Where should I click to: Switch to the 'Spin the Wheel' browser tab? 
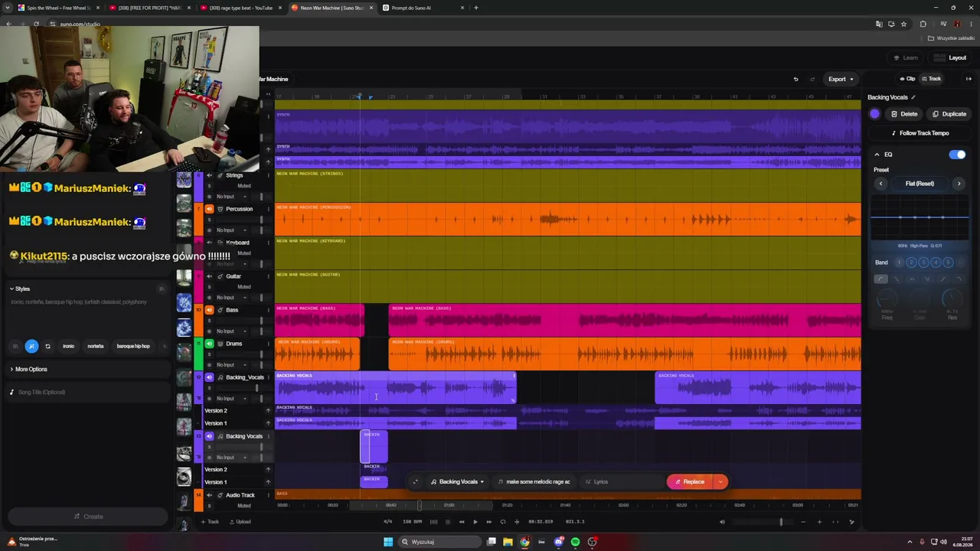pos(59,8)
